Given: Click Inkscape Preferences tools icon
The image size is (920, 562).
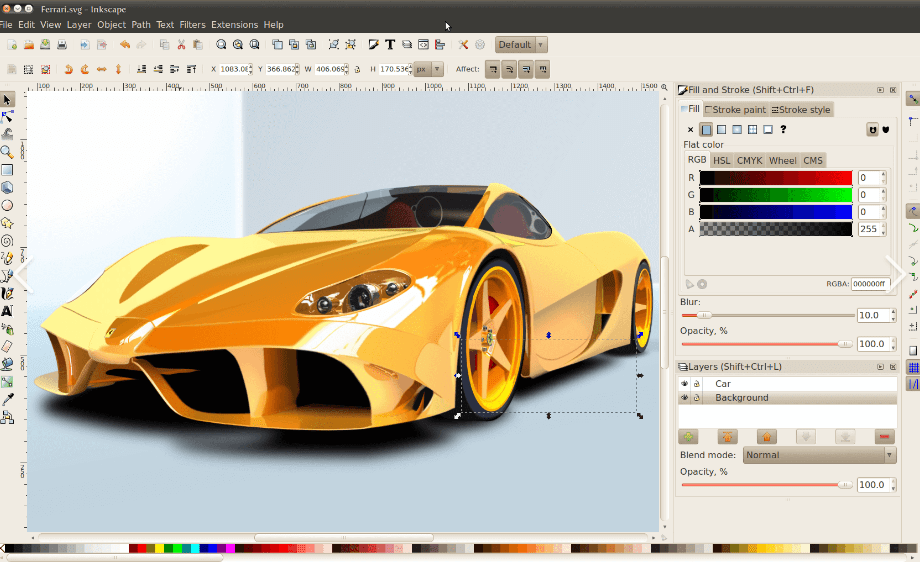Looking at the screenshot, I should click(463, 45).
